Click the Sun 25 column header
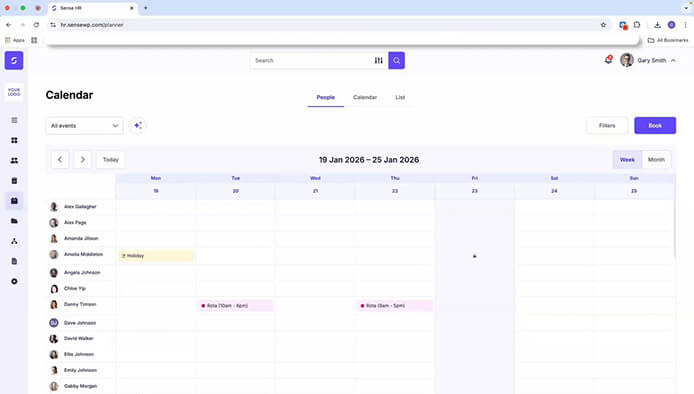This screenshot has height=394, width=694. [634, 185]
